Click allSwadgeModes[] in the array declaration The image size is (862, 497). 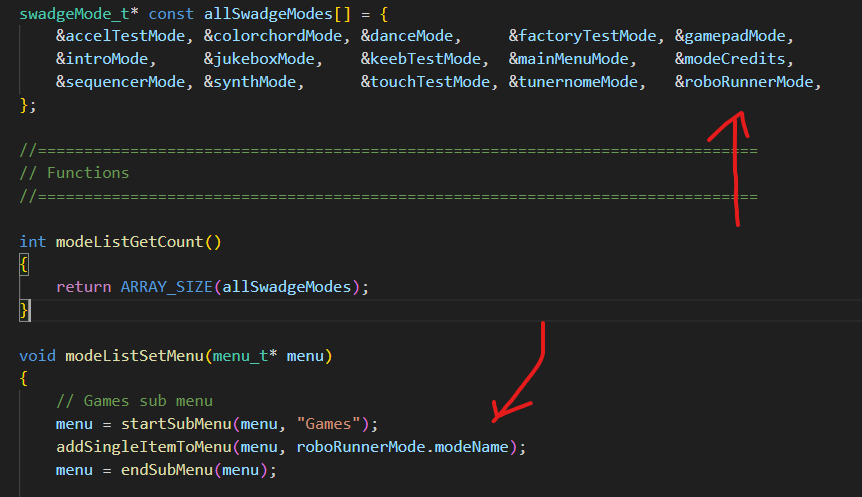[x=277, y=14]
